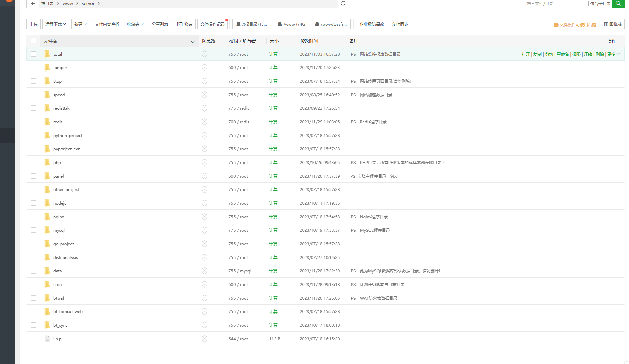The height and width of the screenshot is (364, 629).
Task: Click the permission/owner column header
Action: (x=242, y=41)
